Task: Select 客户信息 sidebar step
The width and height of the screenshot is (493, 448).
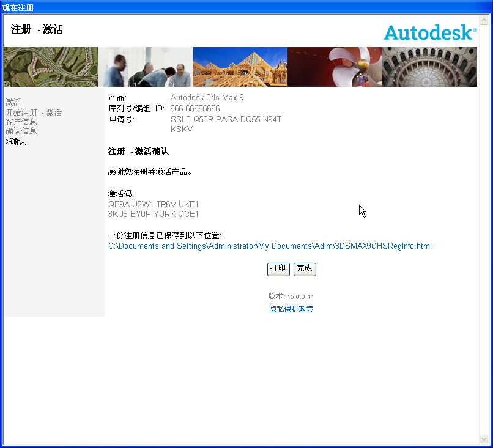Action: [21, 122]
